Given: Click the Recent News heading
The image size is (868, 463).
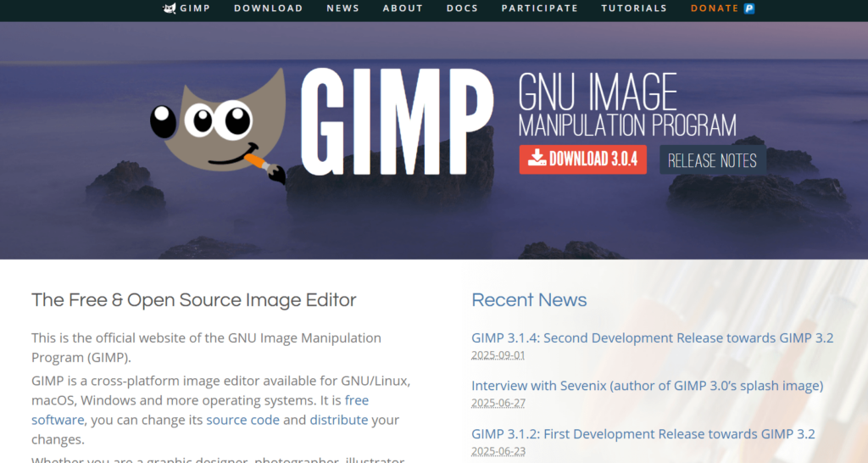Looking at the screenshot, I should (529, 300).
